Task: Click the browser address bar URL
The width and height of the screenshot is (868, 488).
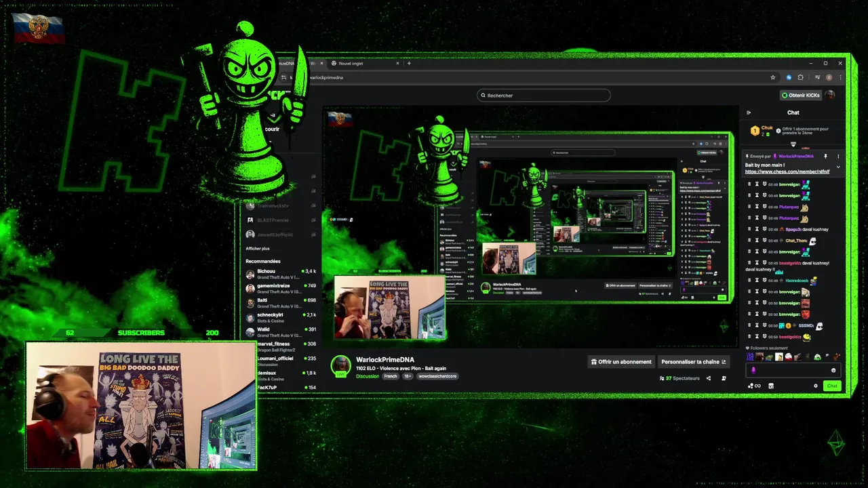Action: [327, 77]
